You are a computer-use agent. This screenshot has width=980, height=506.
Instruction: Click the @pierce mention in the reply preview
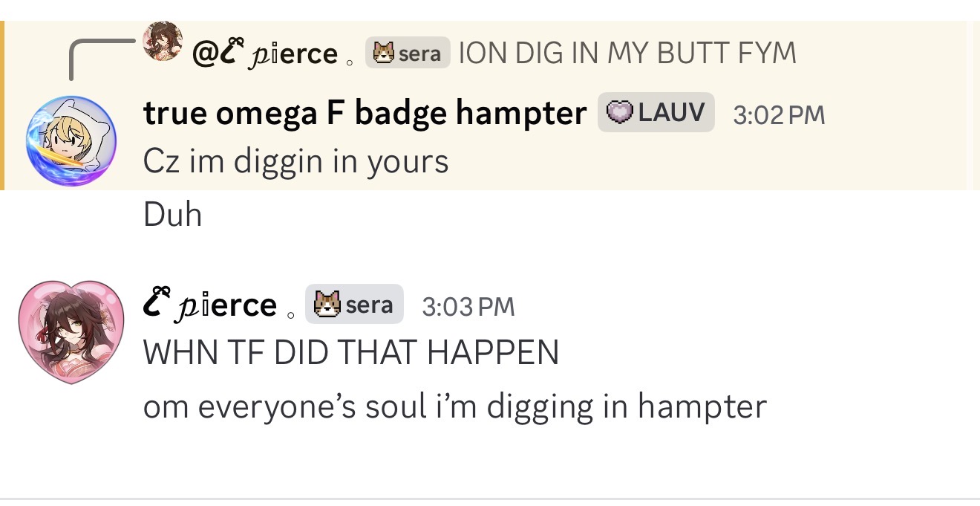(x=264, y=53)
